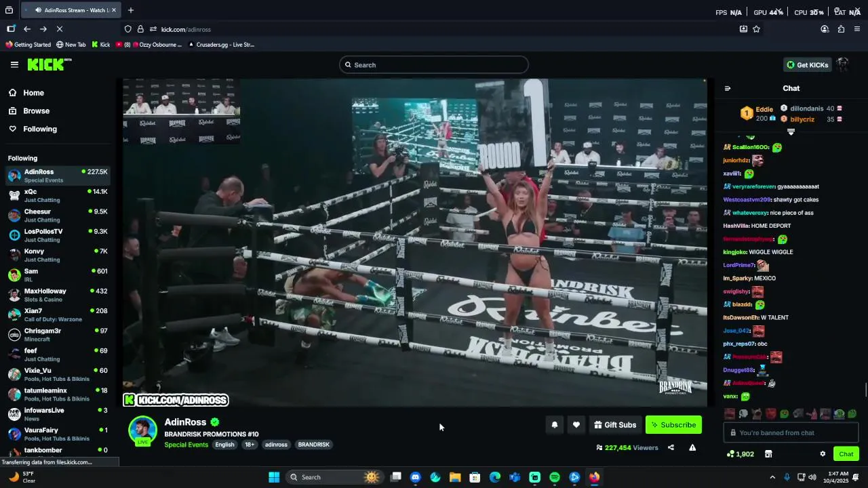
Task: Open LosPollosTV channel from sidebar
Action: 58,235
